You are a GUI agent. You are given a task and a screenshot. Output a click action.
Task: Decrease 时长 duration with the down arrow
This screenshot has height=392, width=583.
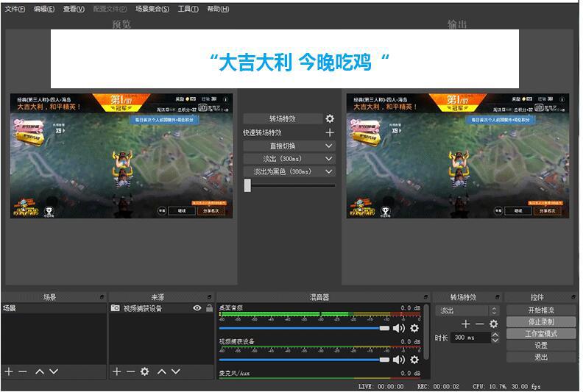tap(495, 341)
